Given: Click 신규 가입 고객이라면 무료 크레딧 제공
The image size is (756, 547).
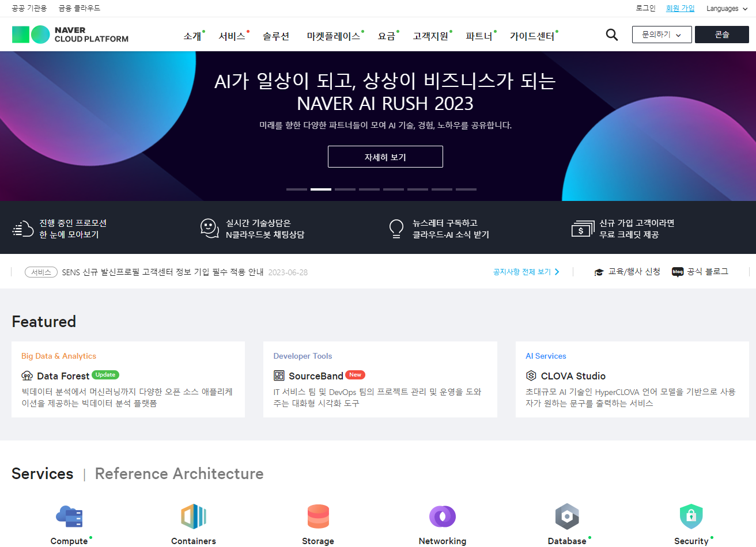Looking at the screenshot, I should [637, 229].
